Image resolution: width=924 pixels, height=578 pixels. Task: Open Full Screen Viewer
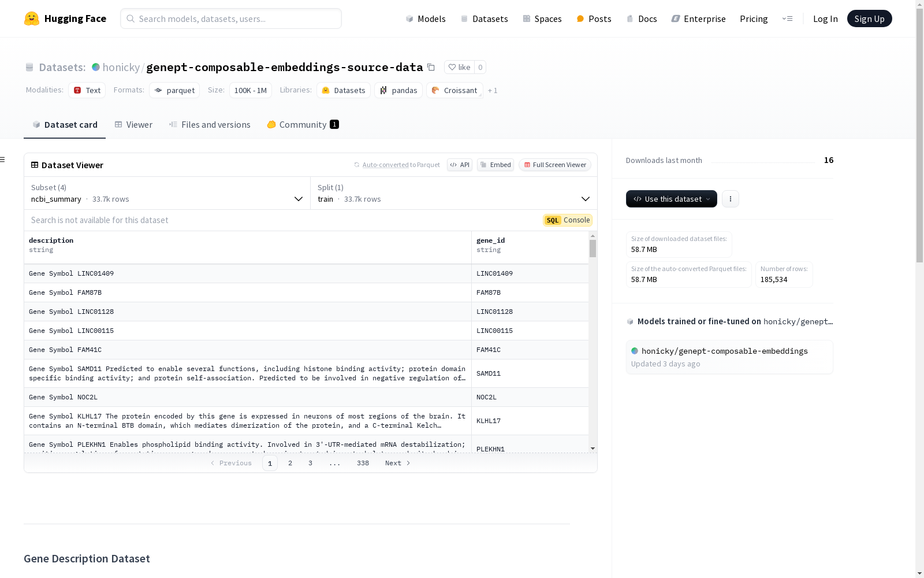pyautogui.click(x=555, y=165)
